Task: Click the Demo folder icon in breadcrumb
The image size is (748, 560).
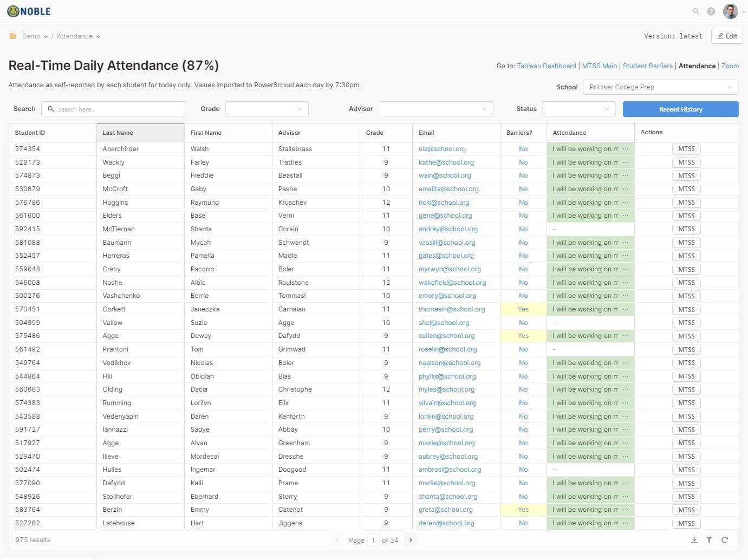Action: pyautogui.click(x=13, y=36)
